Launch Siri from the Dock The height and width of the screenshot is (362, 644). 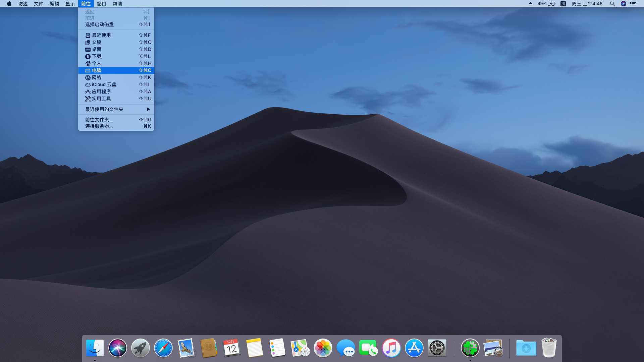[118, 348]
